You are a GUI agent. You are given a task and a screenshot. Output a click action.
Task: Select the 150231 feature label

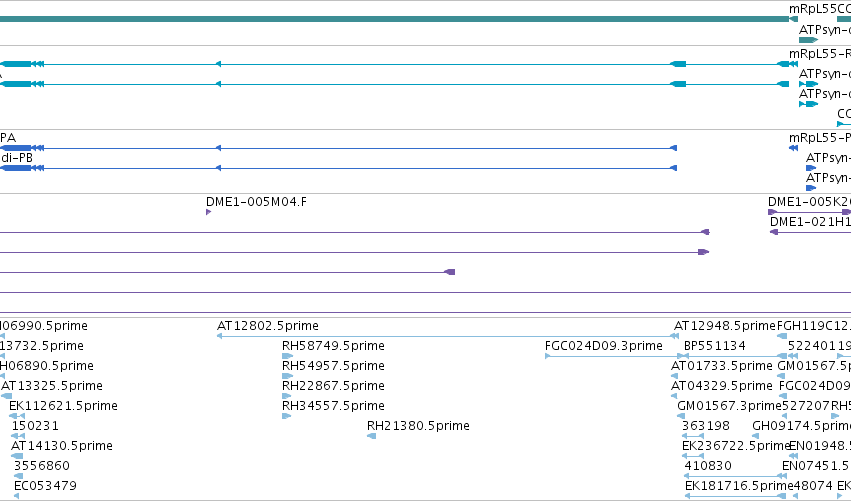[x=35, y=426]
